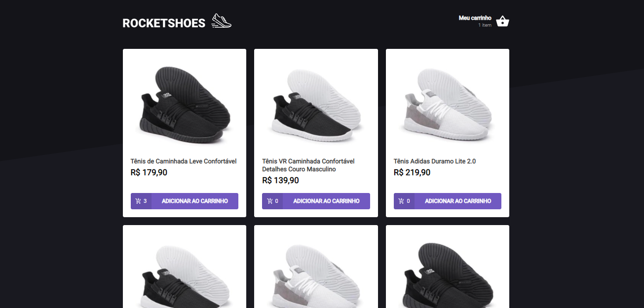Image resolution: width=644 pixels, height=308 pixels.
Task: Click the 'Meu carrinho' label
Action: point(475,18)
